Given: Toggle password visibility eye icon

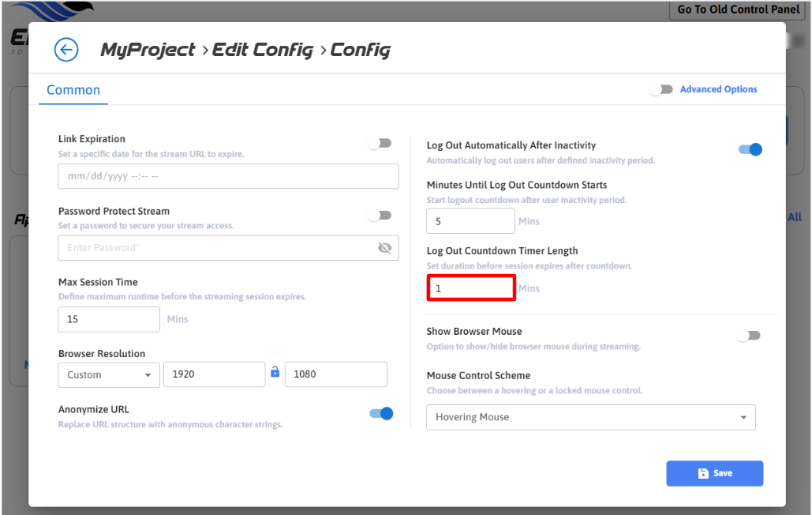Looking at the screenshot, I should click(384, 248).
